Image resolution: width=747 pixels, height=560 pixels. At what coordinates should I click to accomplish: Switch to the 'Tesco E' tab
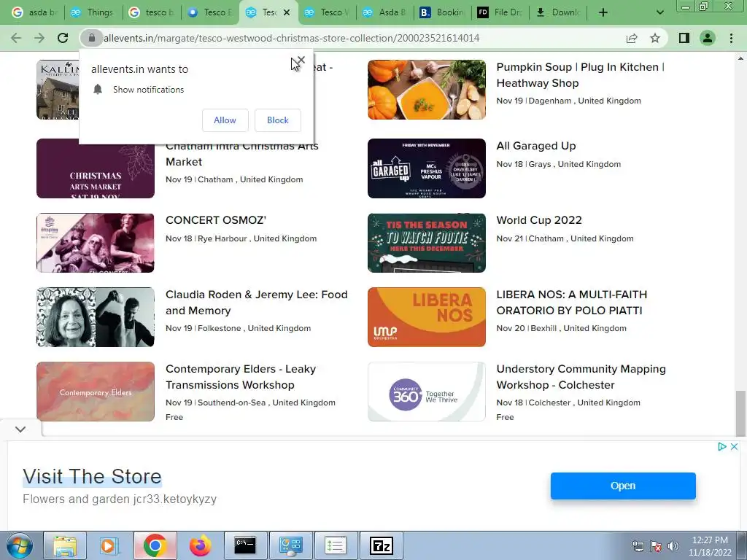tap(210, 12)
